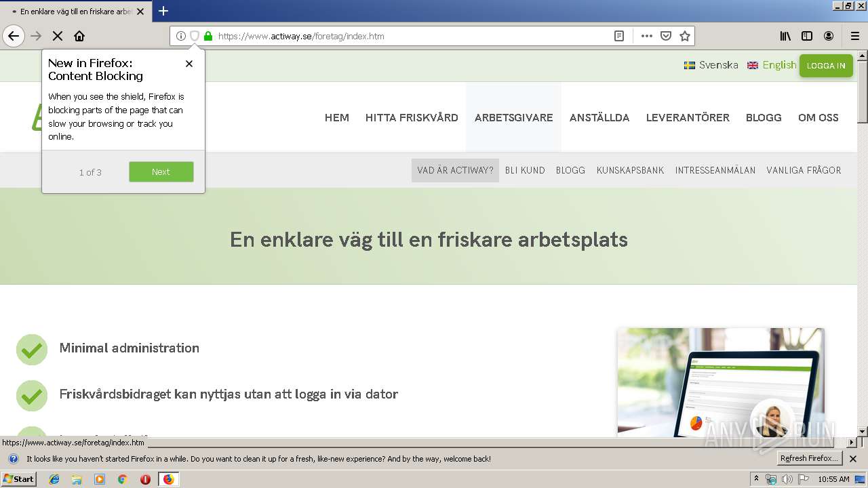Open BLI KUND submenu link
This screenshot has width=868, height=488.
(x=525, y=171)
